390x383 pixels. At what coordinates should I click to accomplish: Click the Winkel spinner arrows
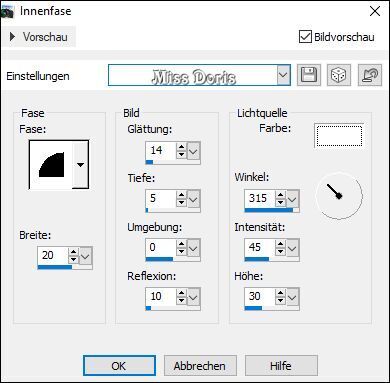[x=280, y=199]
